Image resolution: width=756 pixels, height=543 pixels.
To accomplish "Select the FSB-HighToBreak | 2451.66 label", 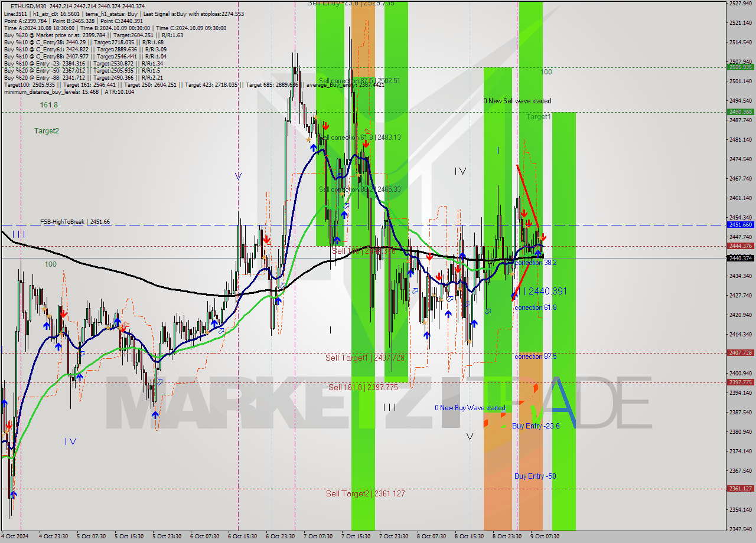I will (x=75, y=222).
